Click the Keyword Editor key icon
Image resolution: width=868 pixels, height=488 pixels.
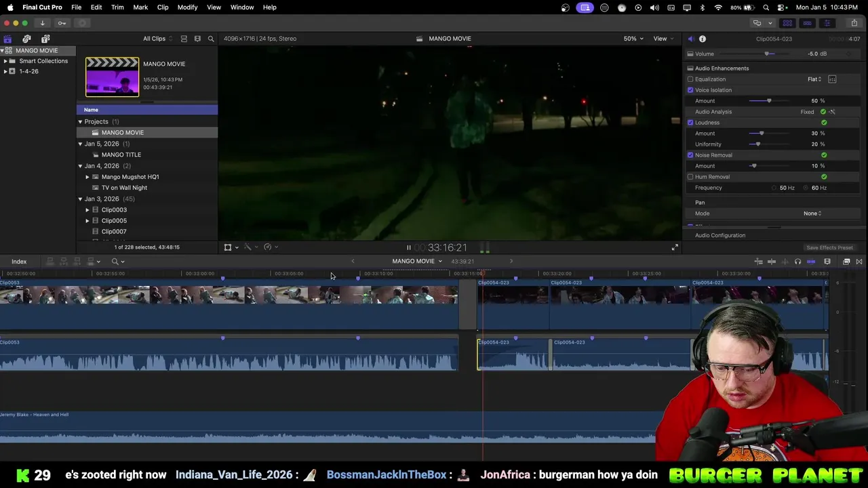coord(62,23)
